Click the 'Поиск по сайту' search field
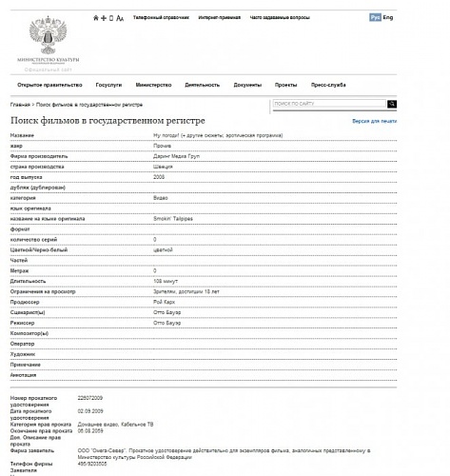 coord(329,104)
